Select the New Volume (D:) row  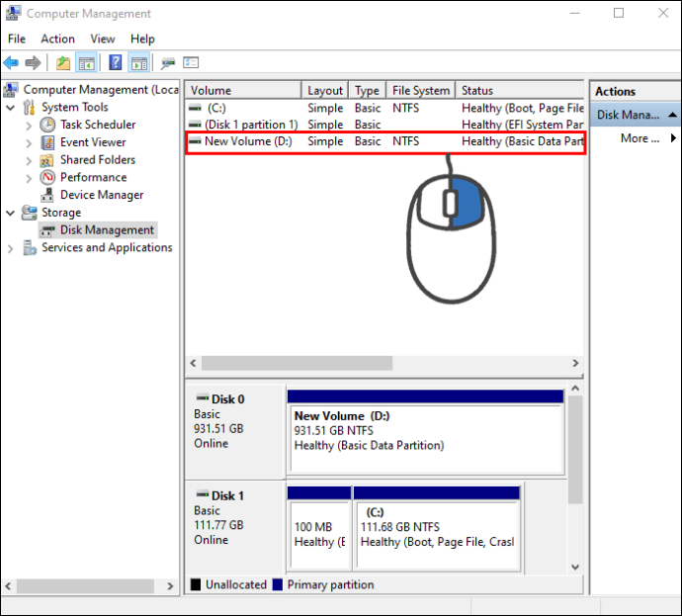[x=384, y=141]
